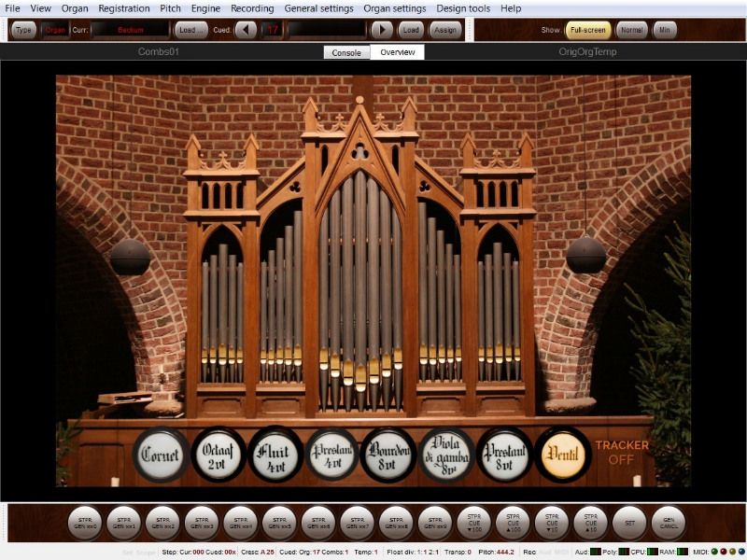747x560 pixels.
Task: Click the Assign button
Action: [x=445, y=30]
